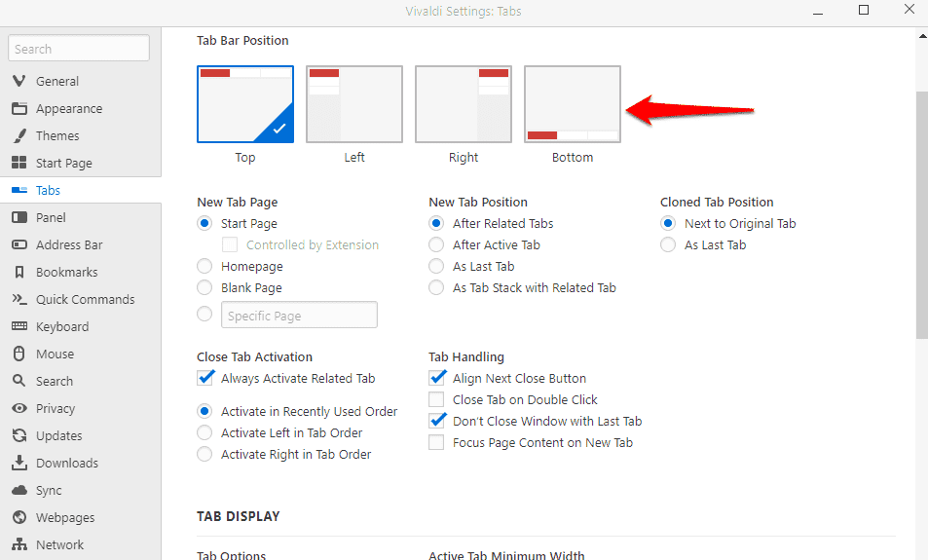Open Sync settings label
This screenshot has height=560, width=928.
[x=49, y=490]
